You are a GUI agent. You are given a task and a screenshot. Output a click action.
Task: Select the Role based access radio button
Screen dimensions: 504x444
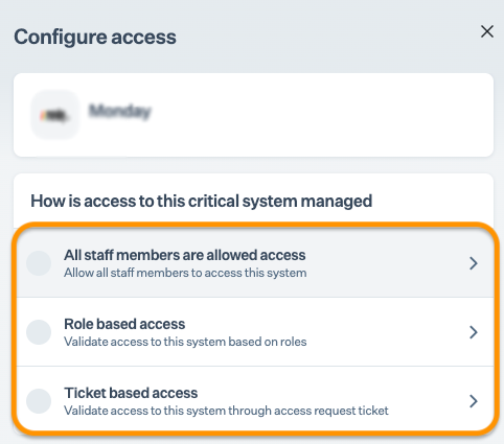point(39,332)
